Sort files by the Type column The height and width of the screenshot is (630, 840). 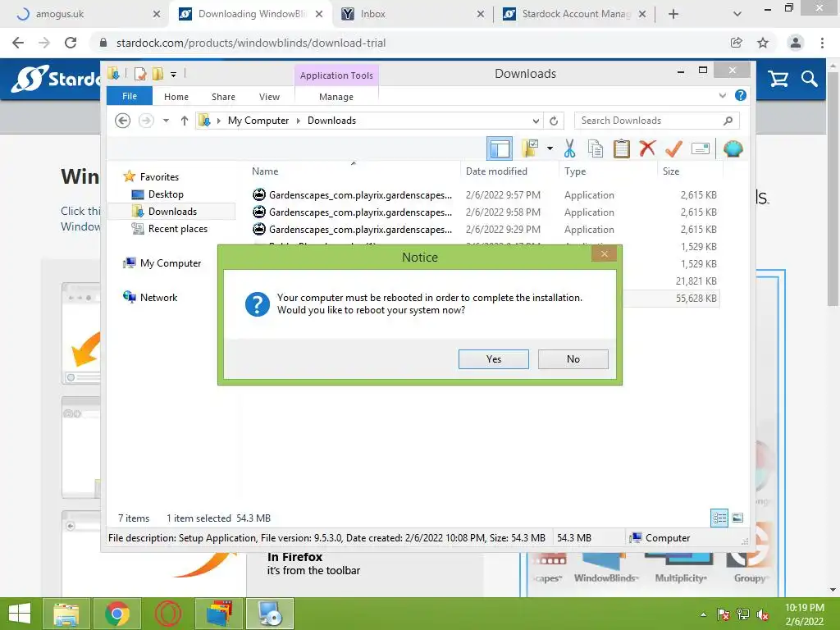(x=575, y=171)
